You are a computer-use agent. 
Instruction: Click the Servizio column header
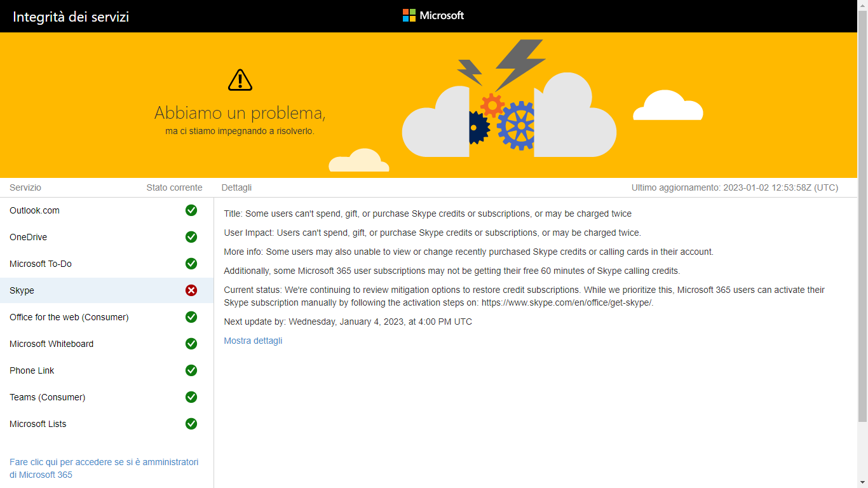click(x=25, y=187)
